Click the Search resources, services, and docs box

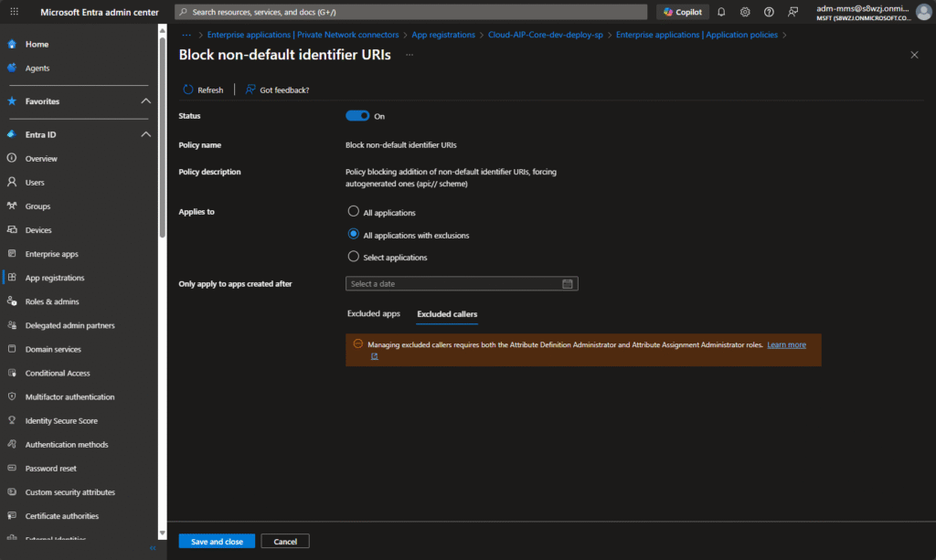coord(411,12)
